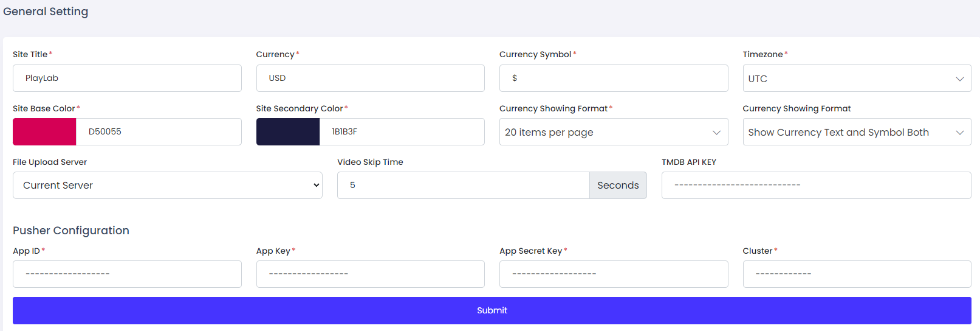
Task: Click the Pusher App ID field
Action: click(127, 274)
